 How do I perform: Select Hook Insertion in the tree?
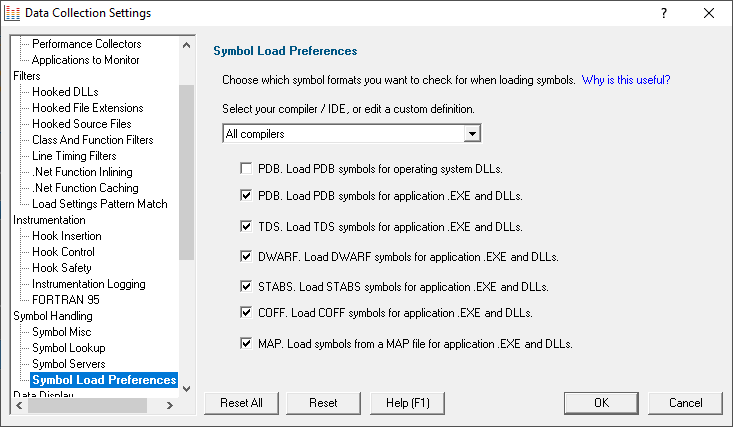67,236
